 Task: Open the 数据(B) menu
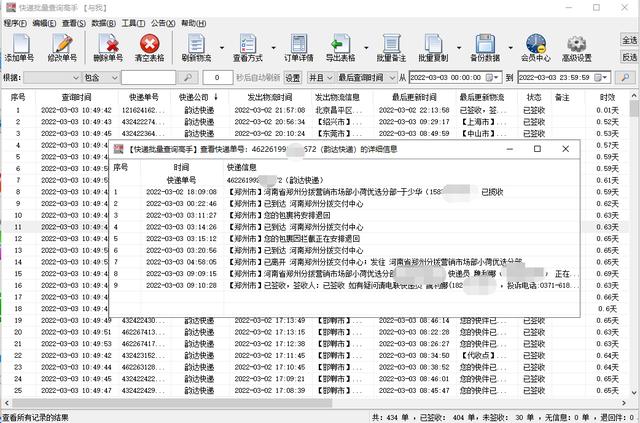click(104, 23)
